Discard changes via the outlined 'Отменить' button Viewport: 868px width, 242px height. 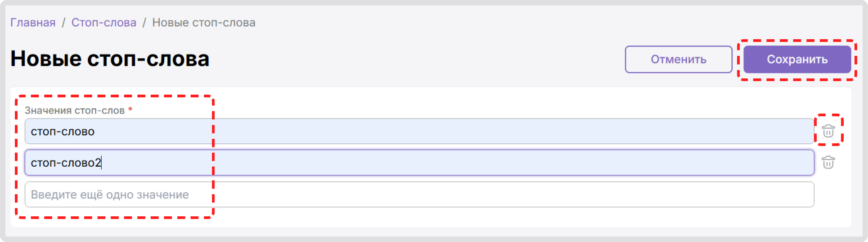679,59
